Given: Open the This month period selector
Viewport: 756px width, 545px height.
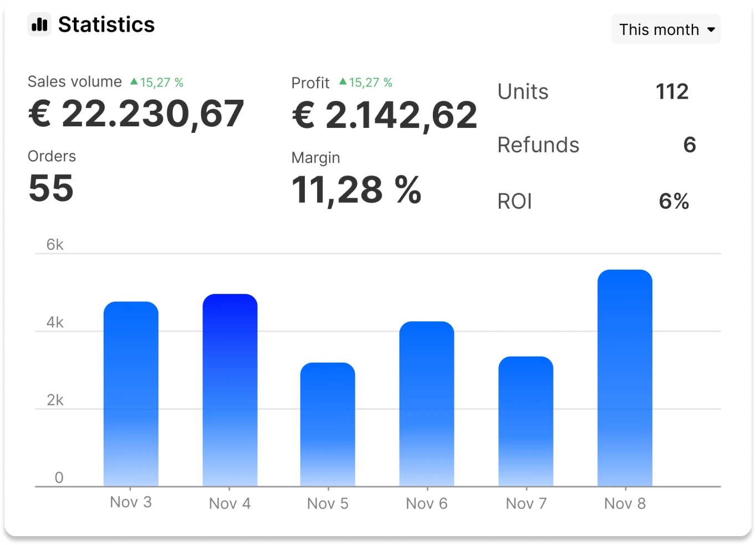Looking at the screenshot, I should 665,29.
